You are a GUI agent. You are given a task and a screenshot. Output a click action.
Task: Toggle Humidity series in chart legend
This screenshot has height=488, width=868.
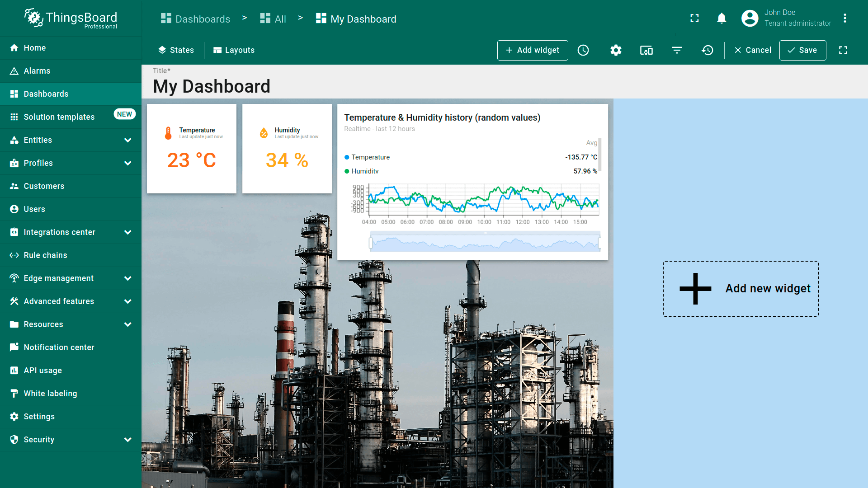(365, 171)
